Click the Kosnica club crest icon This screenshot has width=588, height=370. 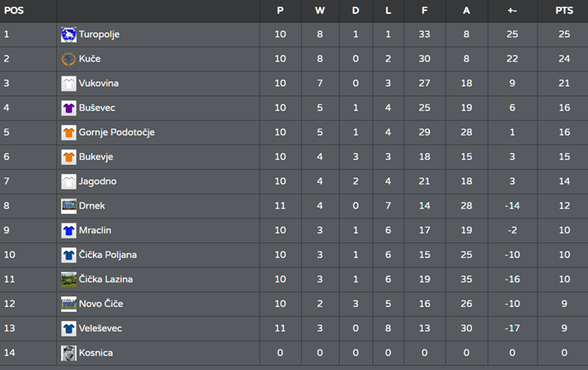(x=69, y=353)
